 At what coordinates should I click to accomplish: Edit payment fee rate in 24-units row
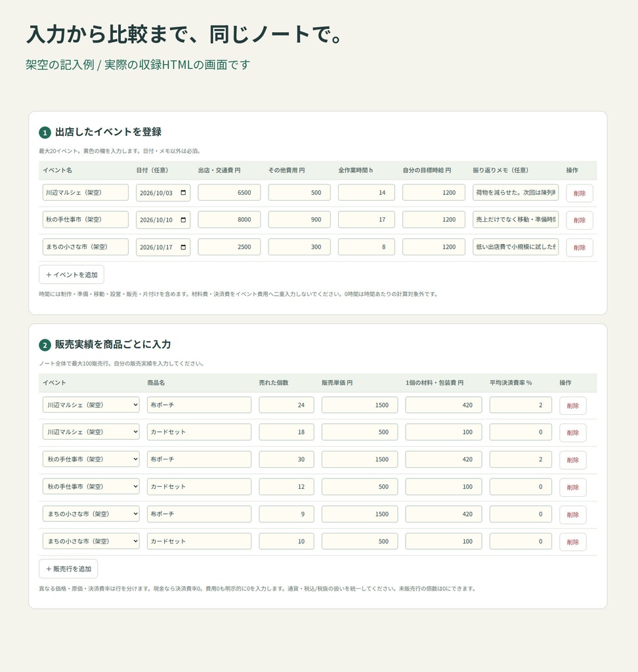coord(521,405)
